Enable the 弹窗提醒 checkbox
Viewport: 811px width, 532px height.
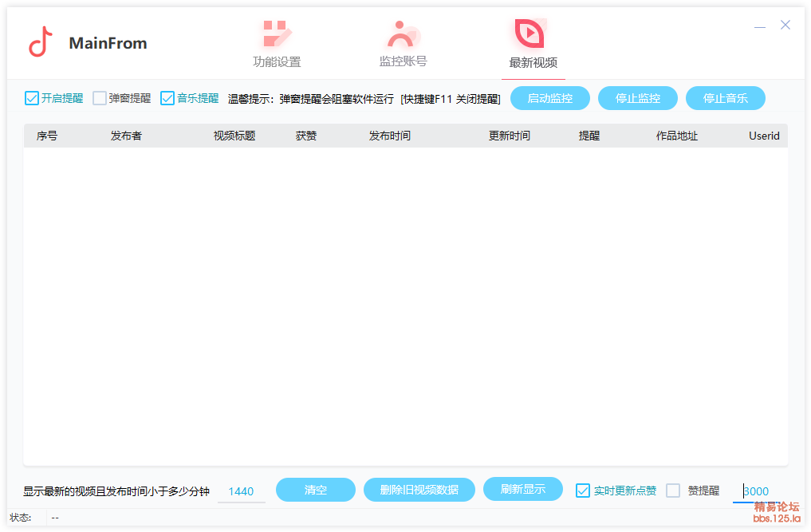100,99
